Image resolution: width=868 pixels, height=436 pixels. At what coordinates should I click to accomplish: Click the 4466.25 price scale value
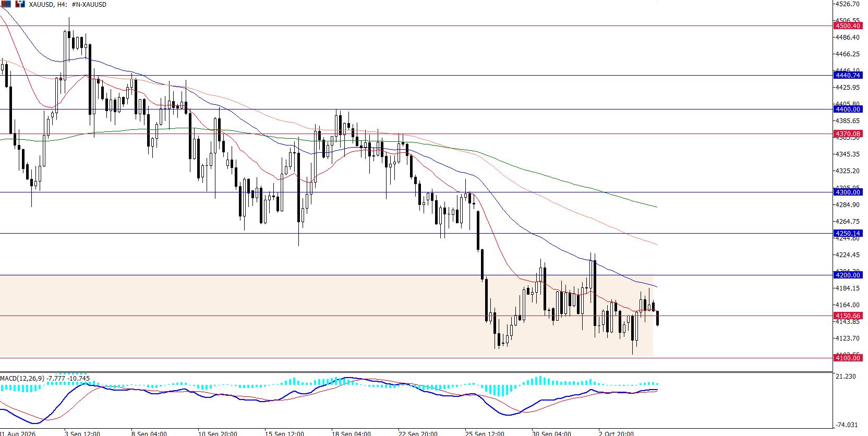[x=848, y=54]
